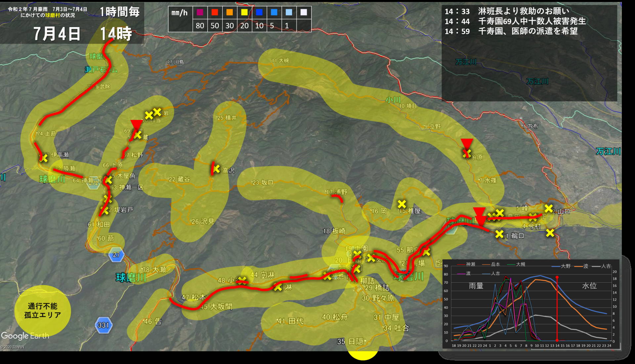
Task: Click the mm/h unit label in legend
Action: click(180, 13)
